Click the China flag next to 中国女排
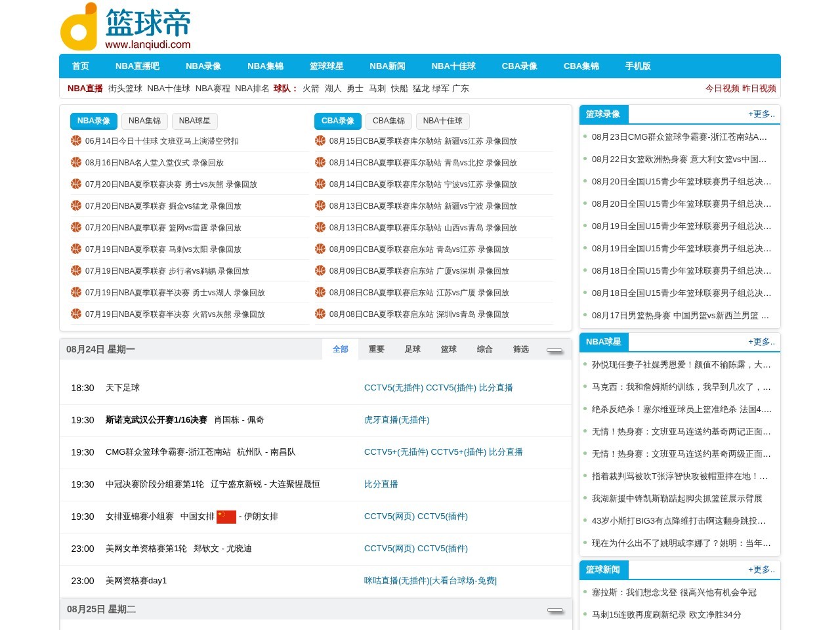 (x=226, y=516)
